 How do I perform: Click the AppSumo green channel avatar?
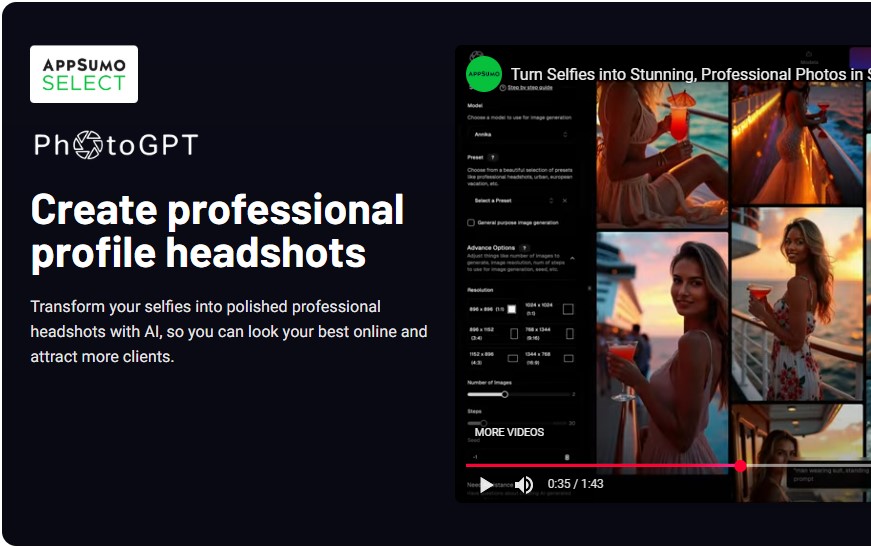pyautogui.click(x=483, y=74)
